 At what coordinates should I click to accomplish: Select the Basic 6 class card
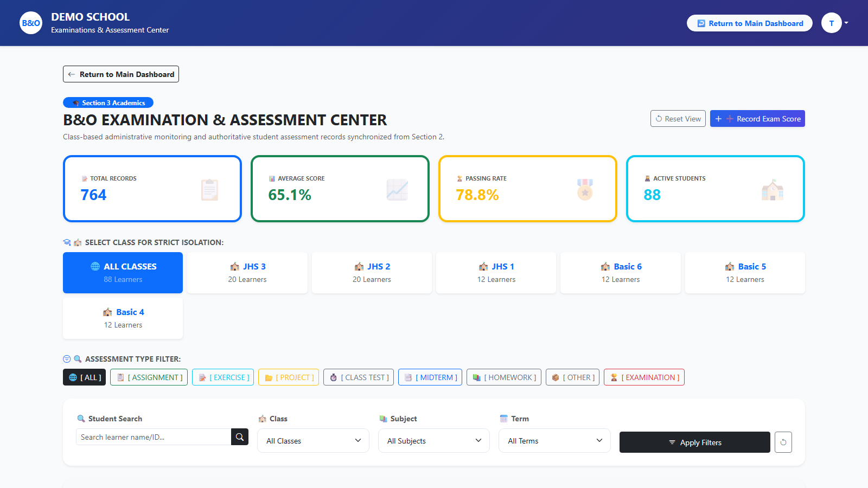[621, 273]
